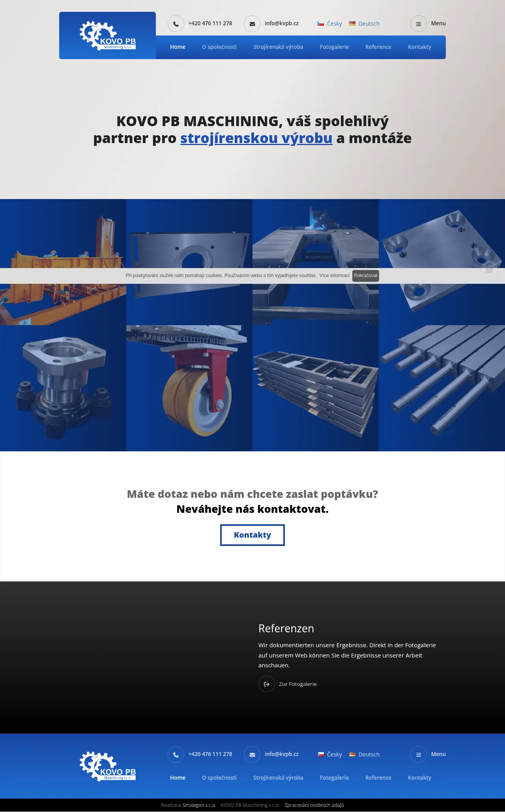Click the footer hamburger Menu icon
Image resolution: width=505 pixels, height=812 pixels.
click(x=419, y=754)
